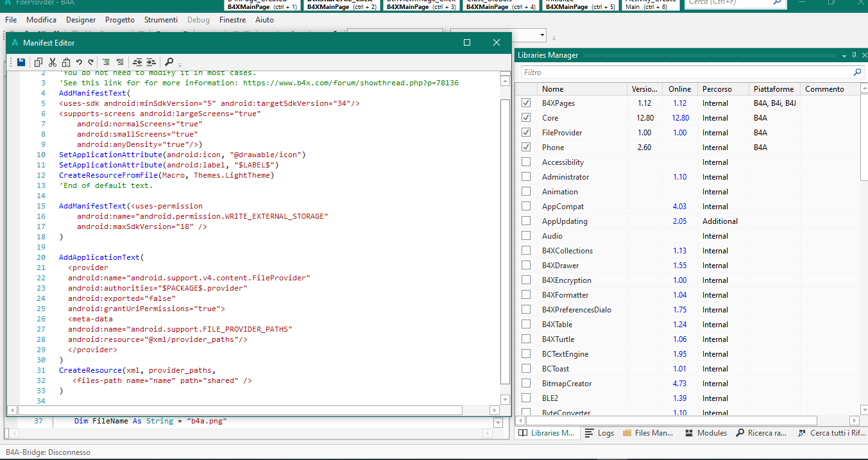Viewport: 868px width, 460px height.
Task: Open the combo box dropdown above Libraries Manager
Action: pyautogui.click(x=542, y=35)
